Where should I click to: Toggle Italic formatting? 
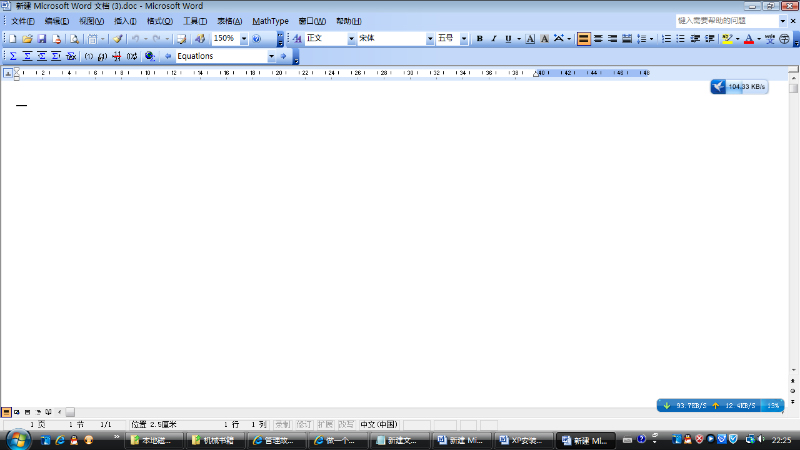[494, 39]
